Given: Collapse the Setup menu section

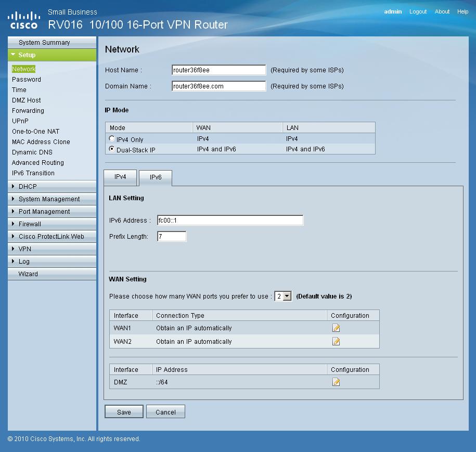Looking at the screenshot, I should coord(52,55).
